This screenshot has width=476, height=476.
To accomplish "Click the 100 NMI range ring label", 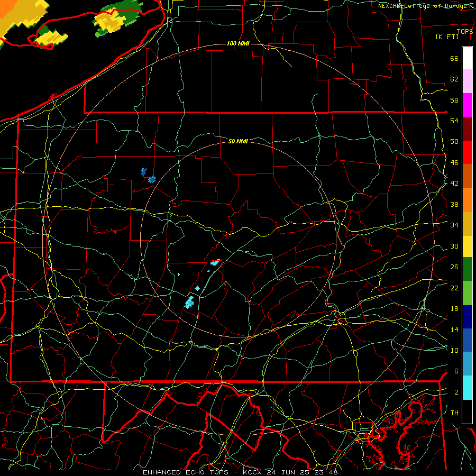I will [238, 43].
